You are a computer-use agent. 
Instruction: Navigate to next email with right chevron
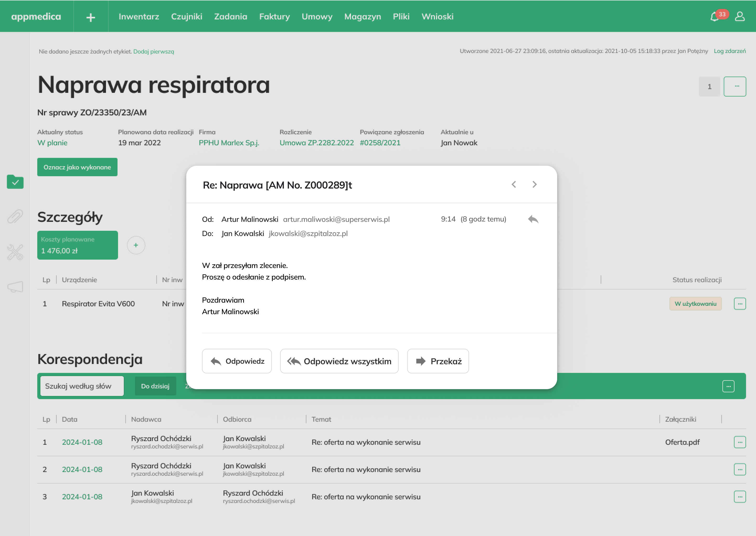pyautogui.click(x=535, y=185)
